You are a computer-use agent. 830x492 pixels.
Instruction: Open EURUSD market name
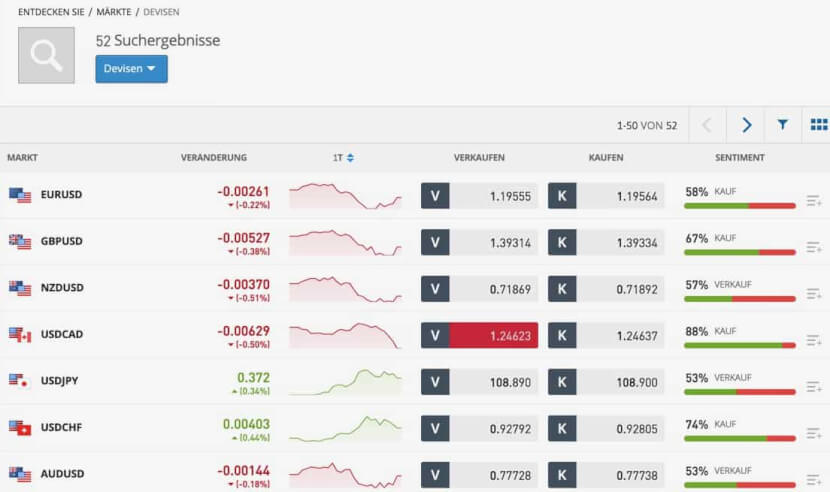tap(61, 194)
